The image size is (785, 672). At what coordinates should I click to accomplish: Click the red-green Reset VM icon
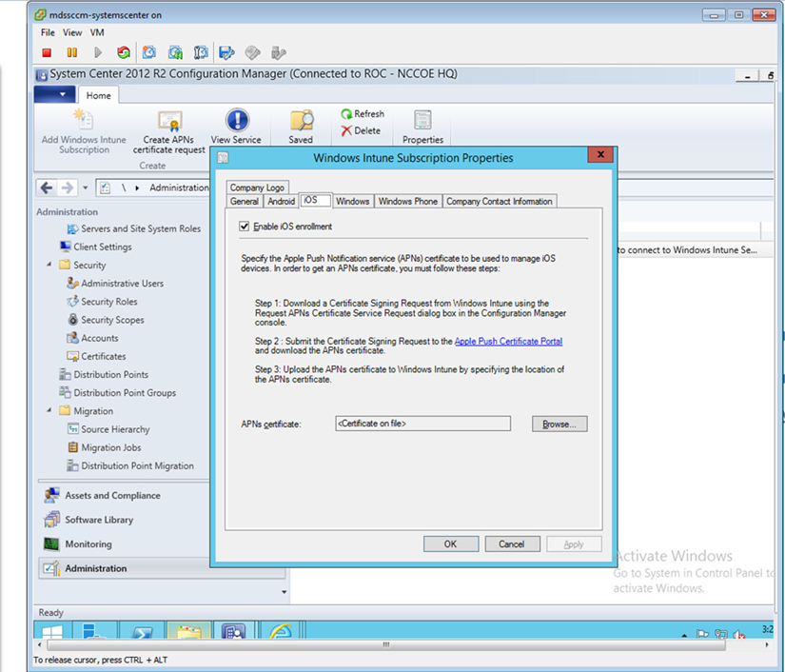123,52
